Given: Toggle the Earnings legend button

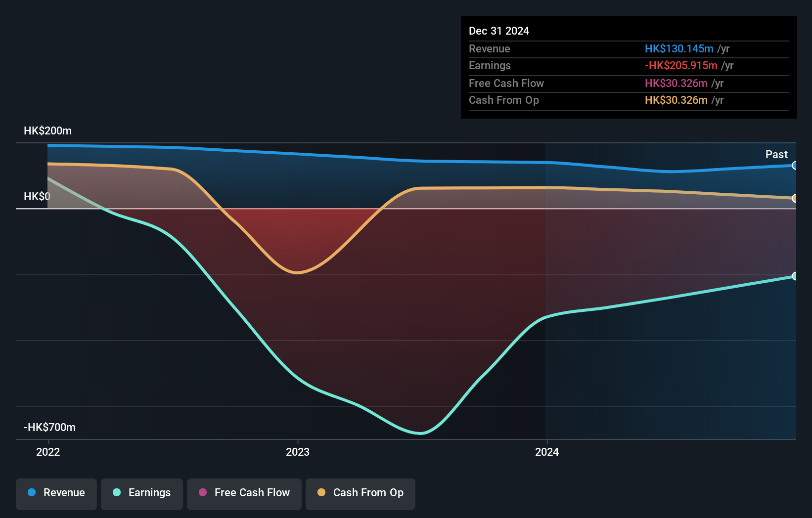Looking at the screenshot, I should pos(142,494).
